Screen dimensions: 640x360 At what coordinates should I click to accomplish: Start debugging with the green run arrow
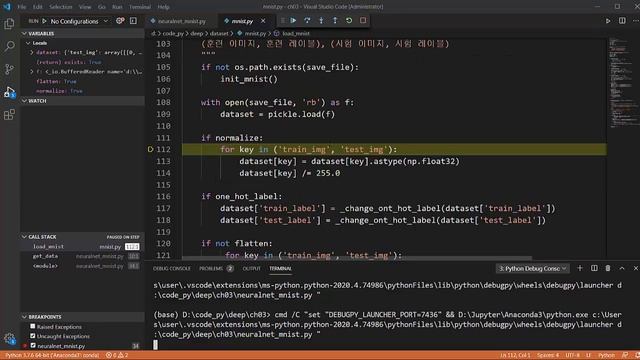44,21
